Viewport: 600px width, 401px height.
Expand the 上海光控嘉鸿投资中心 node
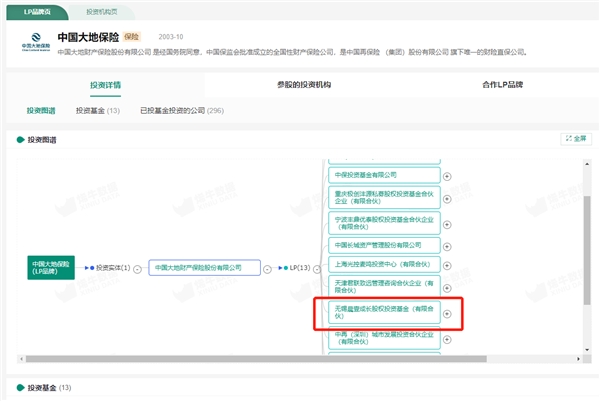447,266
